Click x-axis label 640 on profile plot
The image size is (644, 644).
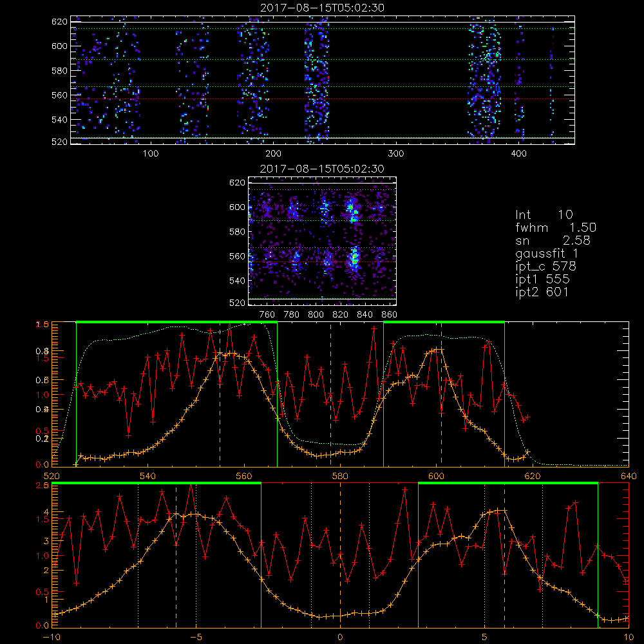(629, 477)
